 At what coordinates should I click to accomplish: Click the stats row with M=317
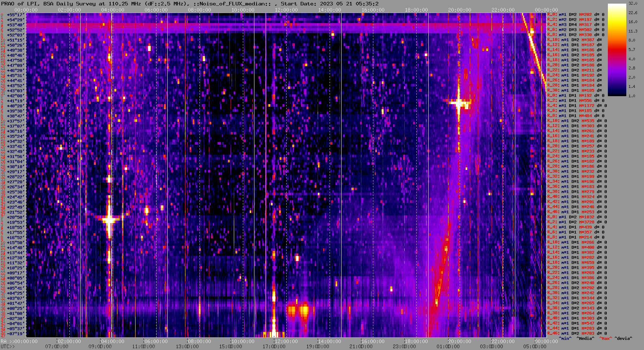pyautogui.click(x=575, y=25)
